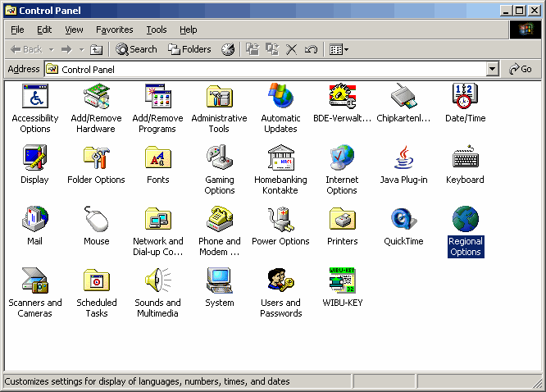Open the Favorites menu
Viewport: 546px width, 392px height.
click(x=115, y=30)
